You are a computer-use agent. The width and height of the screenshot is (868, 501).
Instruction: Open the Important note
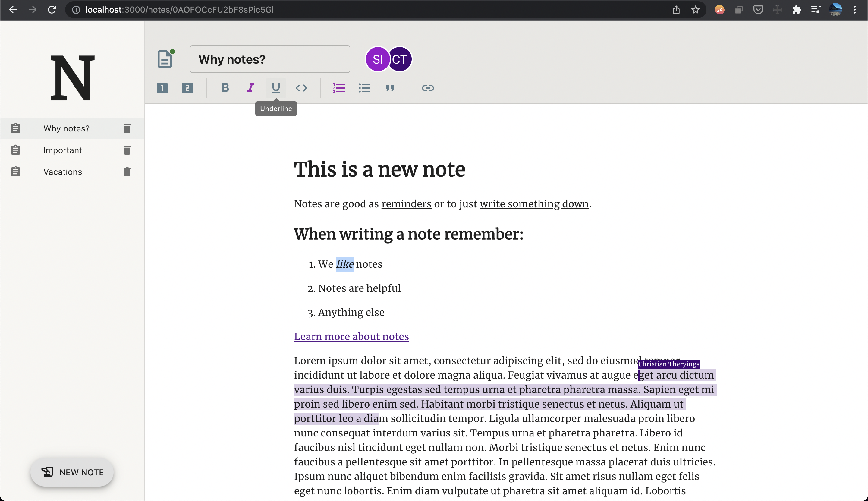(63, 150)
